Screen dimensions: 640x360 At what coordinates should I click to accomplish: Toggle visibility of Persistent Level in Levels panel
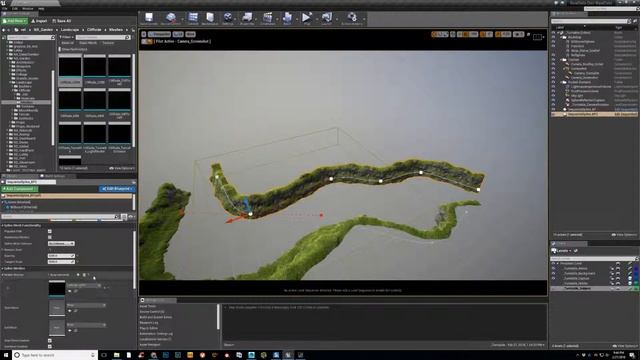click(x=553, y=264)
